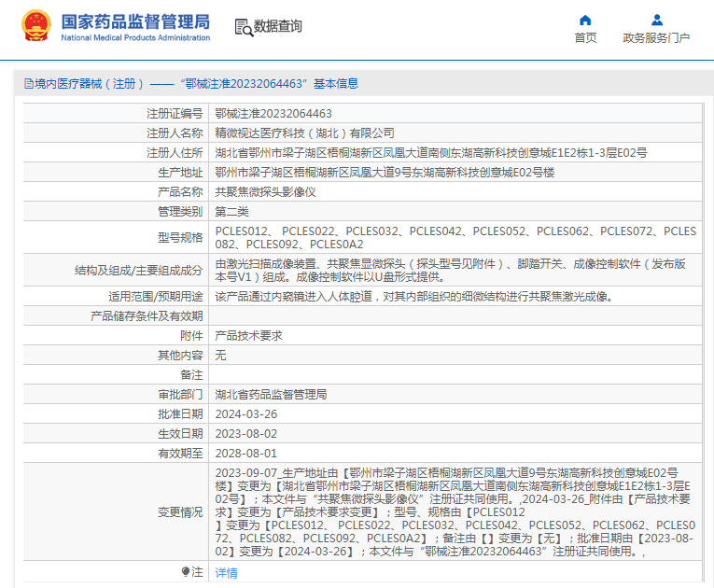Select the 产品技术要求 attachment value
This screenshot has width=714, height=588.
click(x=248, y=335)
